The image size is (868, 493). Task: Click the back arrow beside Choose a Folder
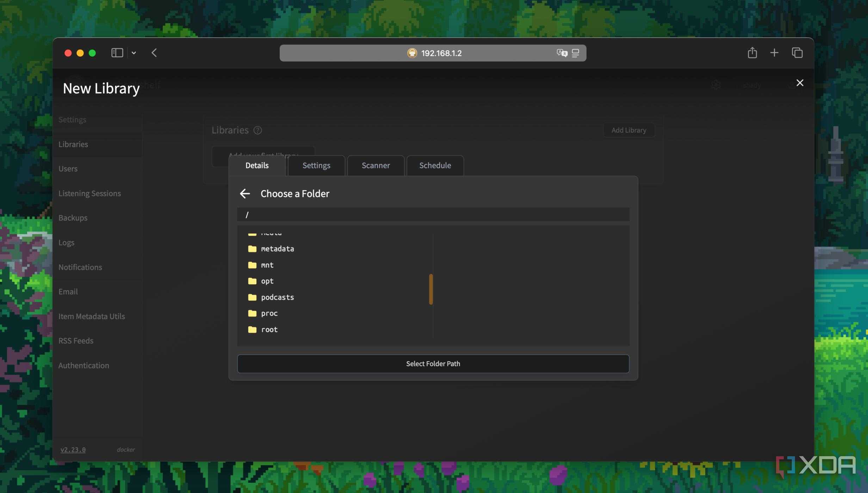245,193
